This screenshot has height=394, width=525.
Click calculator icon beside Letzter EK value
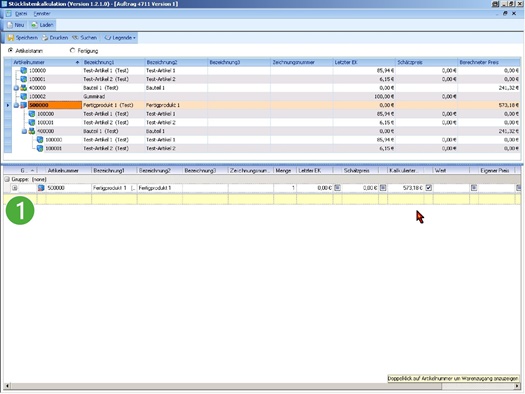tap(337, 188)
